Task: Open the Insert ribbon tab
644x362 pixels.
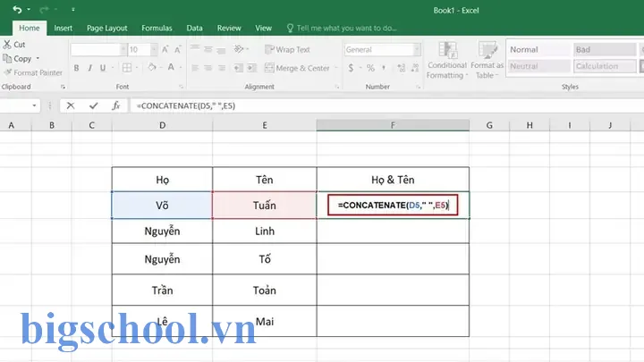Action: click(64, 28)
